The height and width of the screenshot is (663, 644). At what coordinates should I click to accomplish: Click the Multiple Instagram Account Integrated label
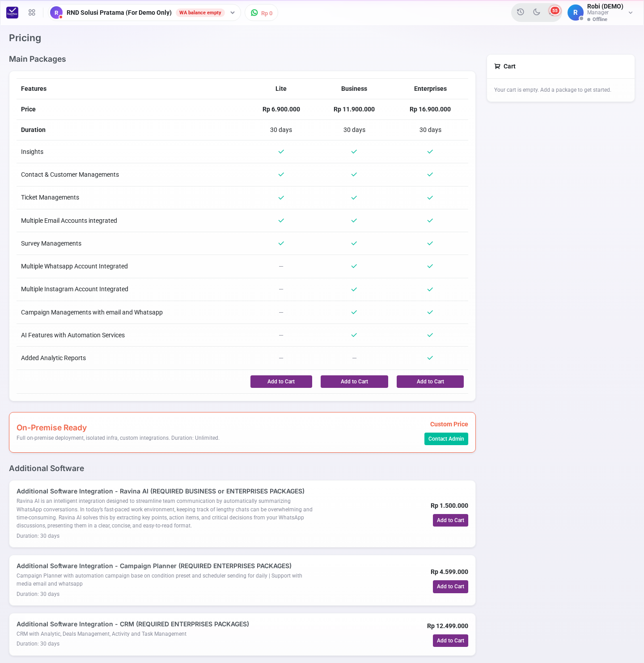(x=75, y=289)
